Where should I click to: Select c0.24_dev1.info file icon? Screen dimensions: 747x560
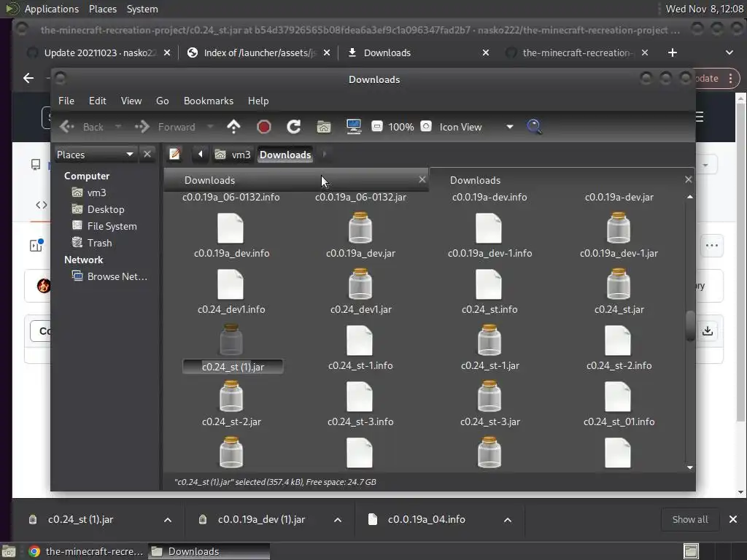tap(231, 285)
